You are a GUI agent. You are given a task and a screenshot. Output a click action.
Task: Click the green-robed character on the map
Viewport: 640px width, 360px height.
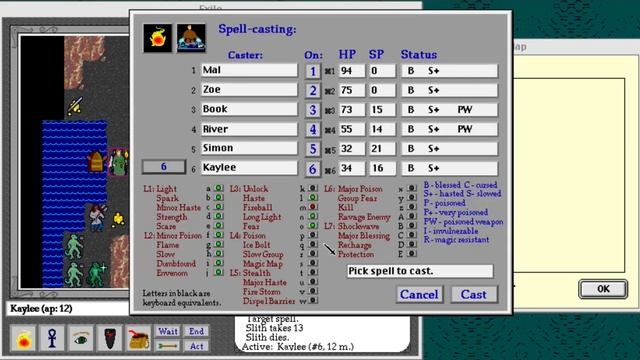click(118, 162)
